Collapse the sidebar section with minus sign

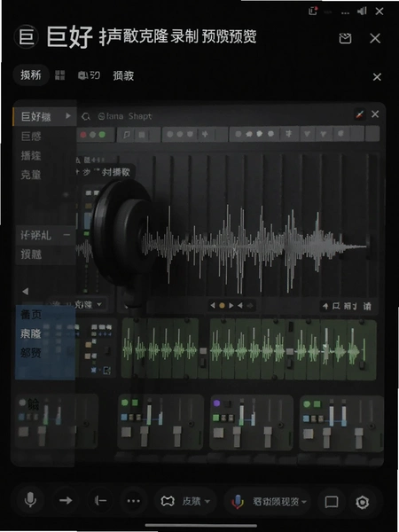coord(66,234)
